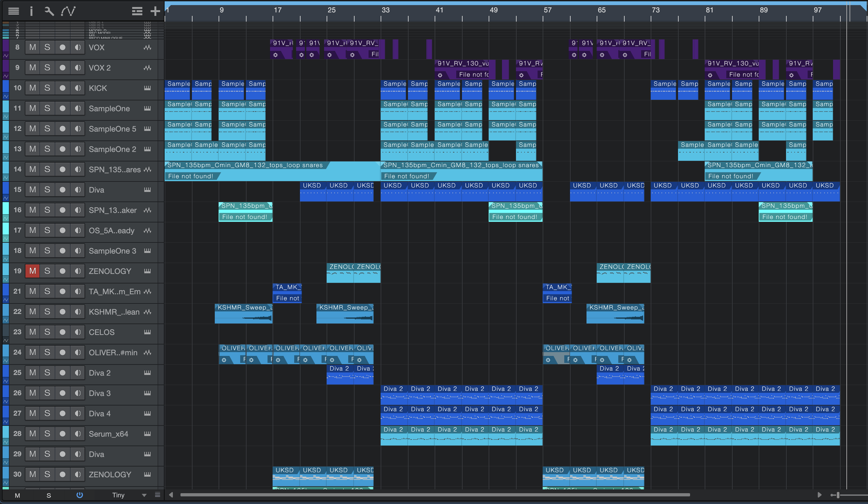This screenshot has width=868, height=504.
Task: Open the track list panel icon
Action: pyautogui.click(x=13, y=11)
